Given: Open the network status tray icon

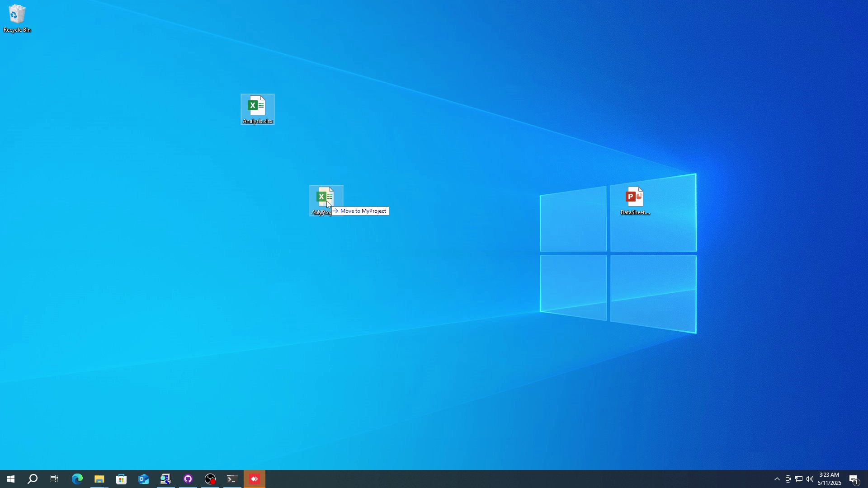Looking at the screenshot, I should 799,479.
